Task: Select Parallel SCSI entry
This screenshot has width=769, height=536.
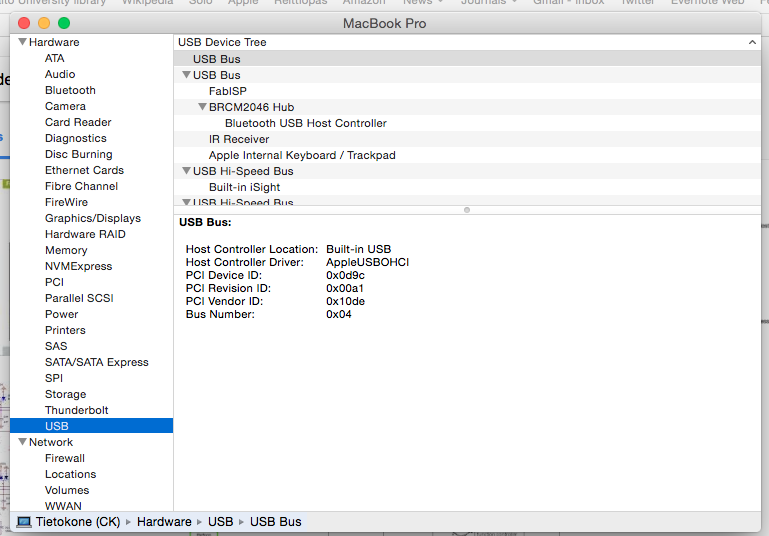Action: point(79,298)
